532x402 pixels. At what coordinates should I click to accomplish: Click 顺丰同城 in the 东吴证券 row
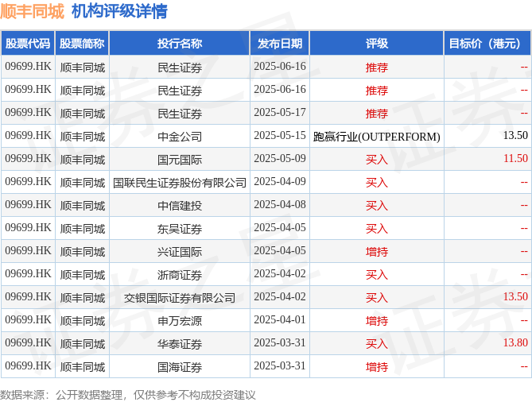tap(83, 229)
